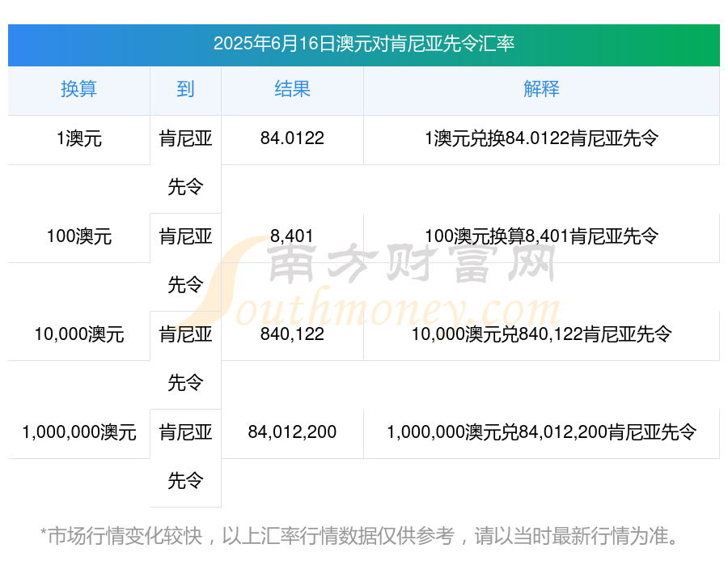
Task: Click '1,000,000澳元兑84,012,200肯尼亚先令' explanation
Action: [x=541, y=432]
